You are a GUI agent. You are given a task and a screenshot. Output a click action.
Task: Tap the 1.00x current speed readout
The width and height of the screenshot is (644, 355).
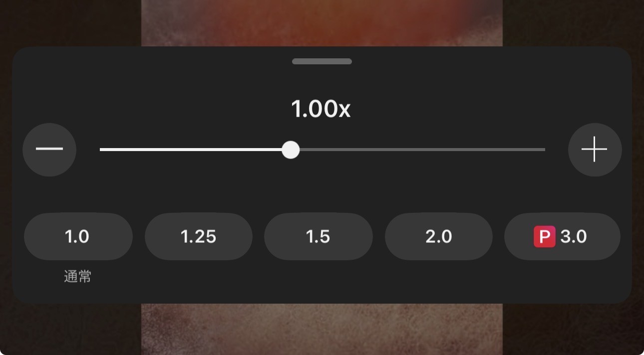pyautogui.click(x=321, y=109)
